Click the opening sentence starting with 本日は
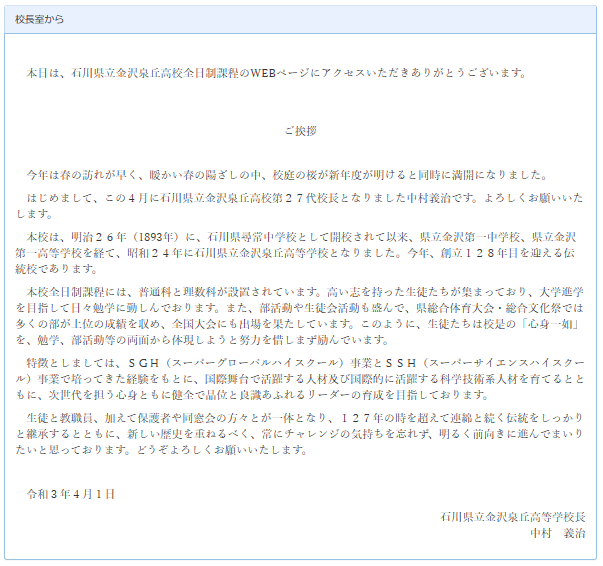603x566 pixels. [275, 73]
